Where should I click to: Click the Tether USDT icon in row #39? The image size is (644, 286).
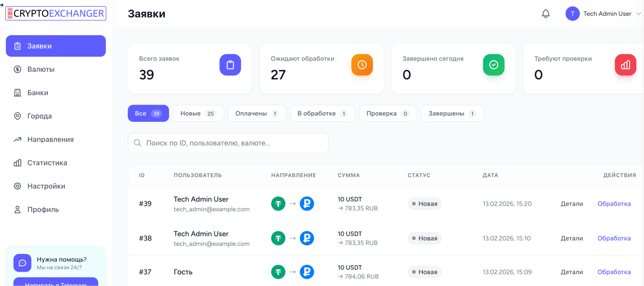tap(278, 204)
